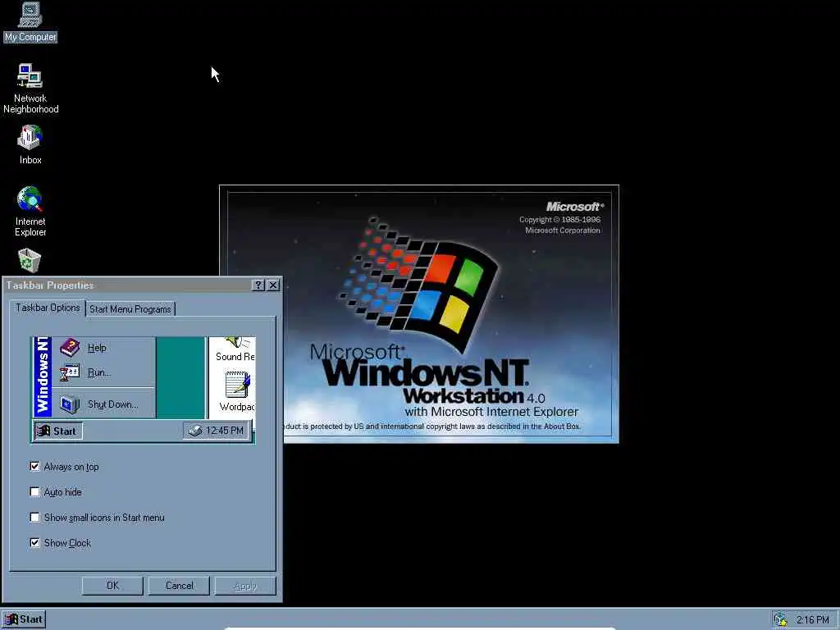This screenshot has width=840, height=630.
Task: Click the Start button in the preview taskbar
Action: click(x=58, y=431)
